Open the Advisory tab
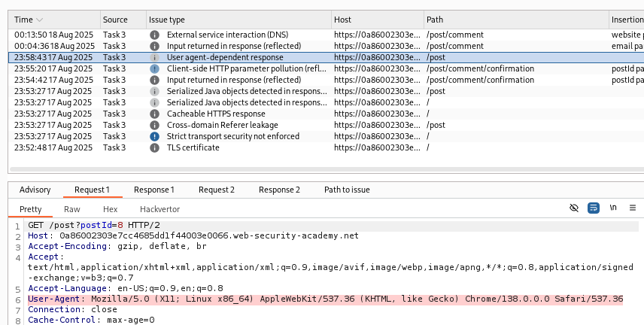This screenshot has width=644, height=325. click(35, 190)
